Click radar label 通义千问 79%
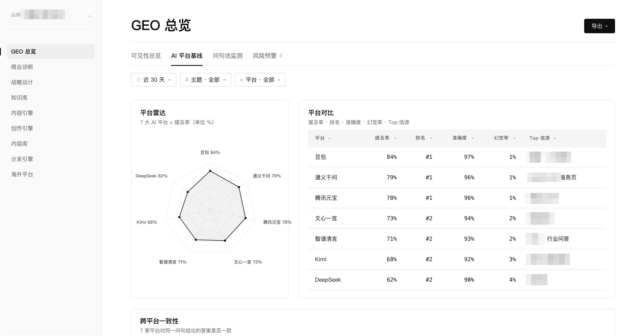The height and width of the screenshot is (336, 644). point(267,176)
